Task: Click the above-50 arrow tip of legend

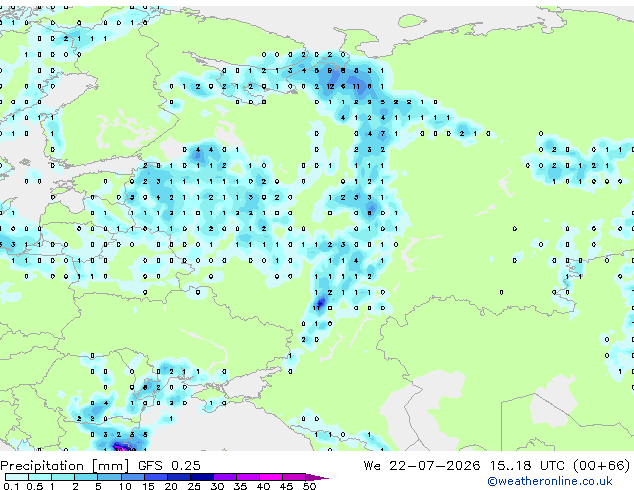Action: (317, 478)
